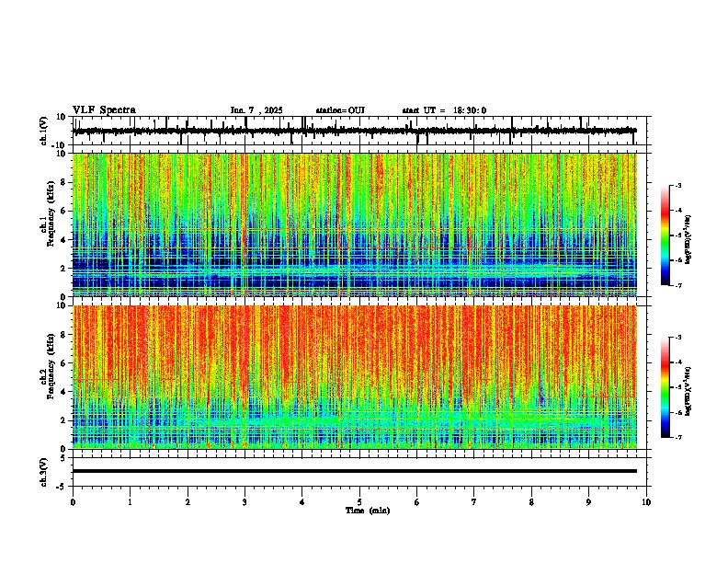Click the ch.1 color scale log(PSD) units label
The width and height of the screenshot is (728, 563).
[x=688, y=239]
